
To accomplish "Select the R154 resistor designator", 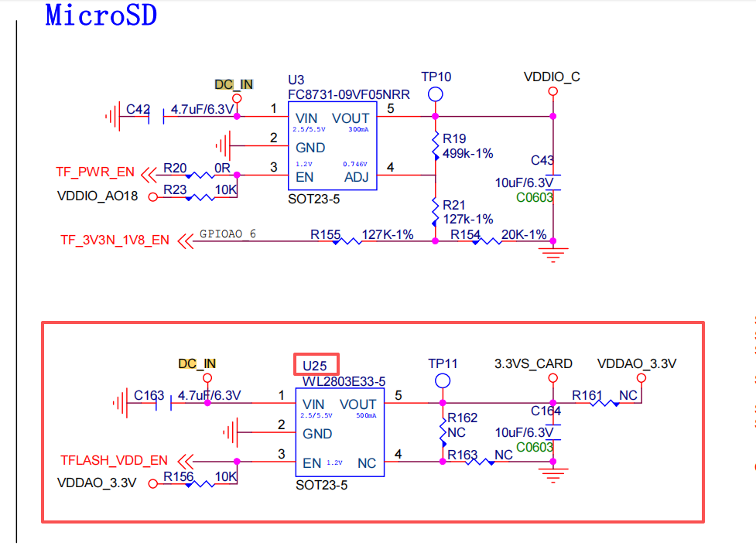I will click(x=465, y=234).
